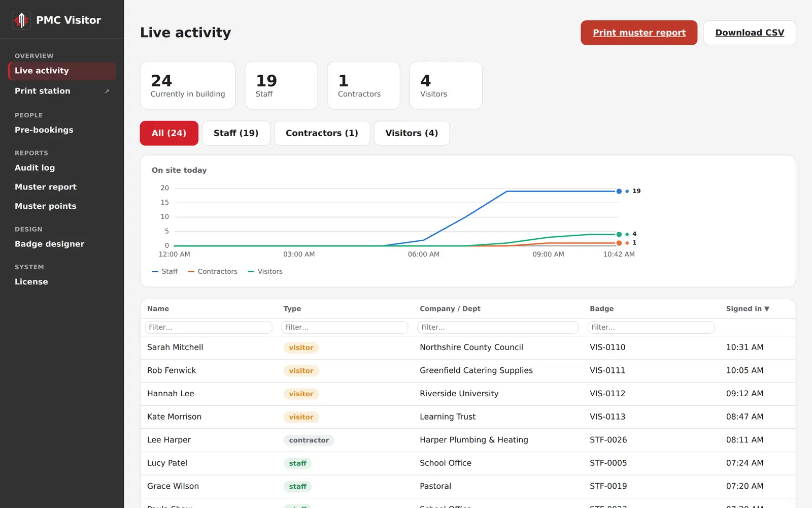Open the Badge designer
The height and width of the screenshot is (508, 812).
62,244
